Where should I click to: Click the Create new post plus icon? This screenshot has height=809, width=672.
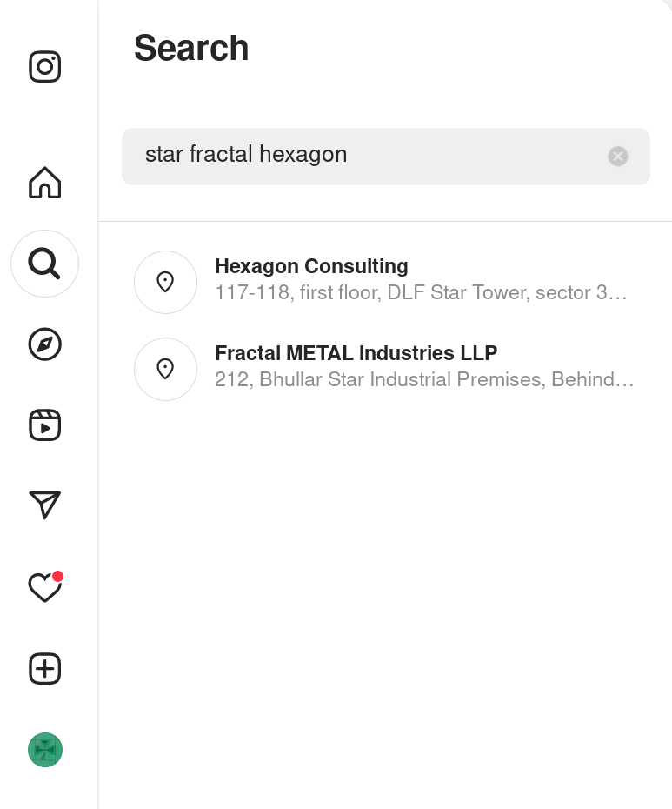tap(45, 669)
